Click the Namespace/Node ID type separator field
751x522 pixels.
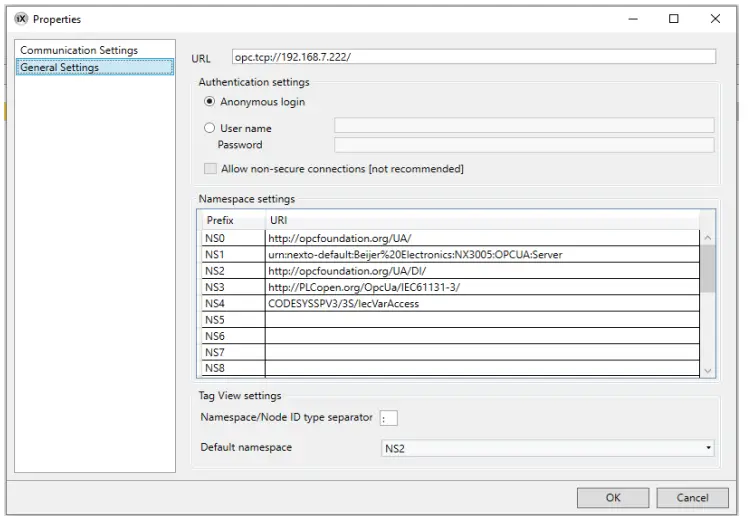(x=388, y=418)
